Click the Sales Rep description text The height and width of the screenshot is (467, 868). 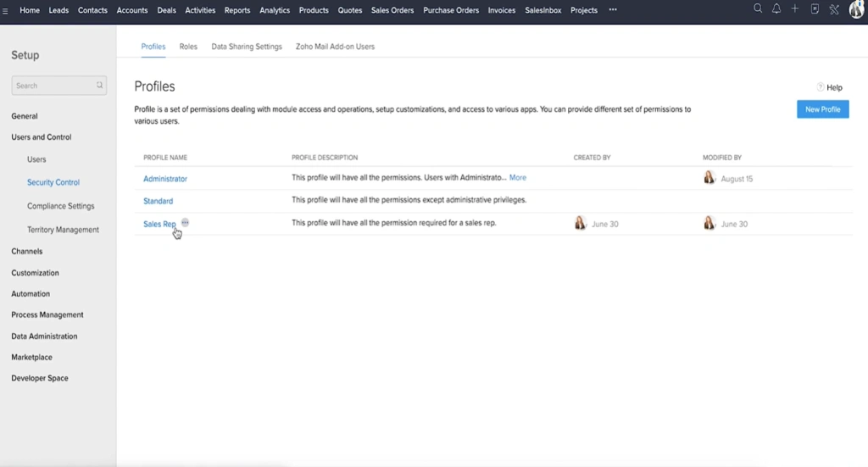coord(394,223)
